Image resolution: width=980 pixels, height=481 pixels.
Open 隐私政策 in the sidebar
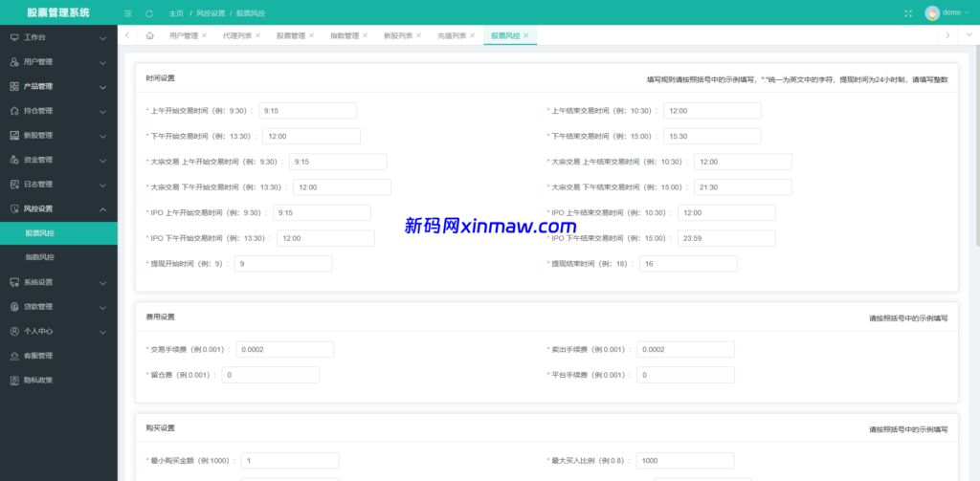click(38, 380)
